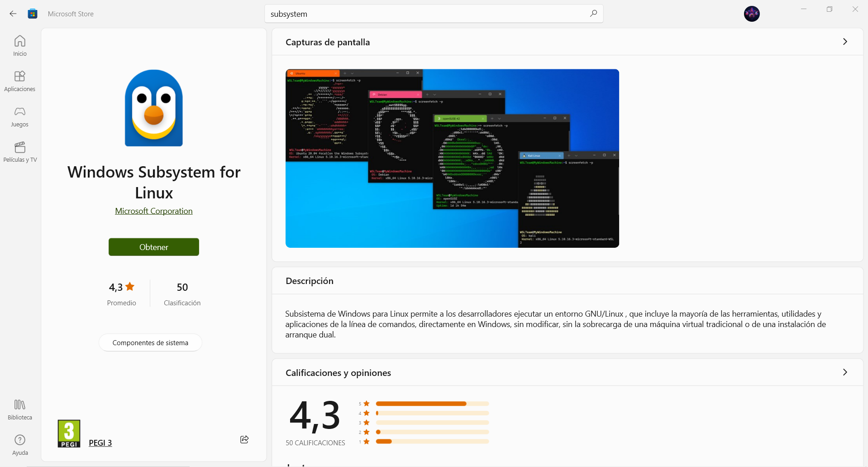
Task: Restore the Microsoft Store window size
Action: (830, 9)
